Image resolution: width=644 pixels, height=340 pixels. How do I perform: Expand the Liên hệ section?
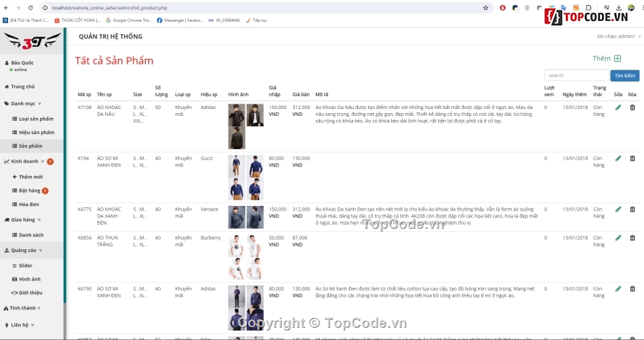click(20, 325)
